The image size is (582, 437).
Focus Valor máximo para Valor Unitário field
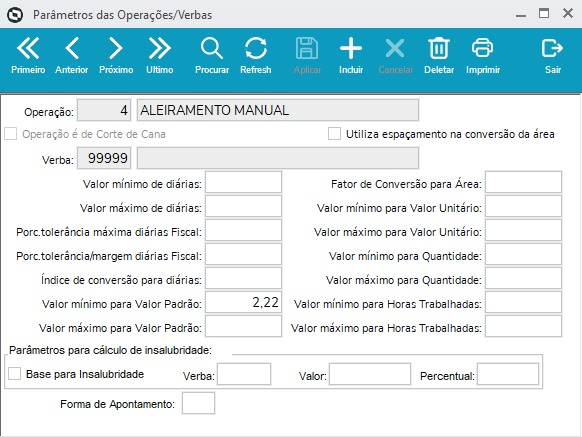[523, 230]
